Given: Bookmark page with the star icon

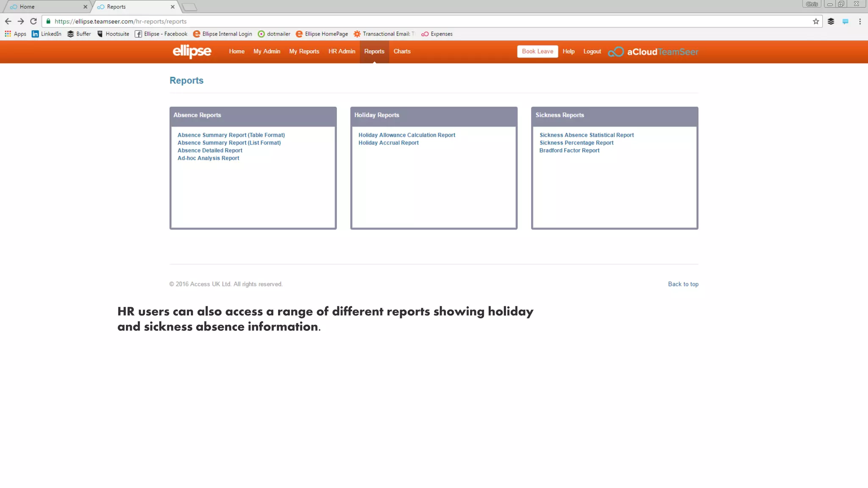Looking at the screenshot, I should coord(815,21).
